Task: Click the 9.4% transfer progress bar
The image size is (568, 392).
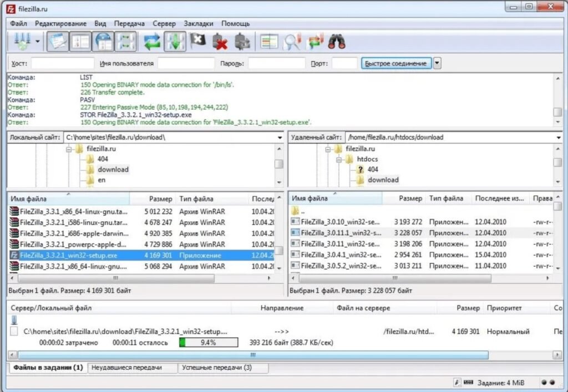Action: [209, 343]
